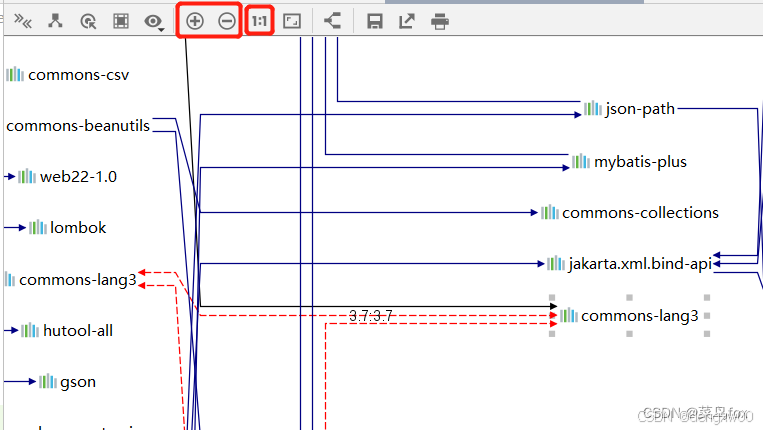The height and width of the screenshot is (430, 763).
Task: Print the diagram with printer icon
Action: point(440,21)
